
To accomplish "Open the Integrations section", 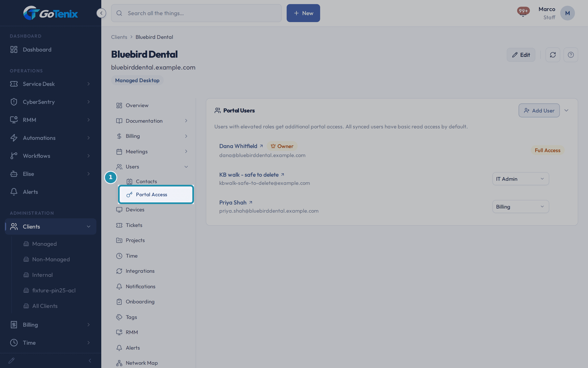I will [x=153, y=271].
